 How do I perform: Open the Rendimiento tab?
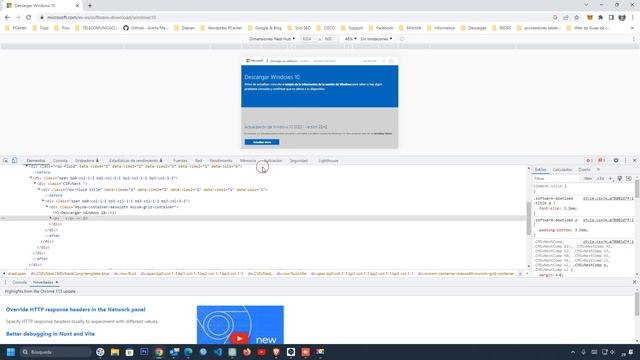pyautogui.click(x=221, y=161)
